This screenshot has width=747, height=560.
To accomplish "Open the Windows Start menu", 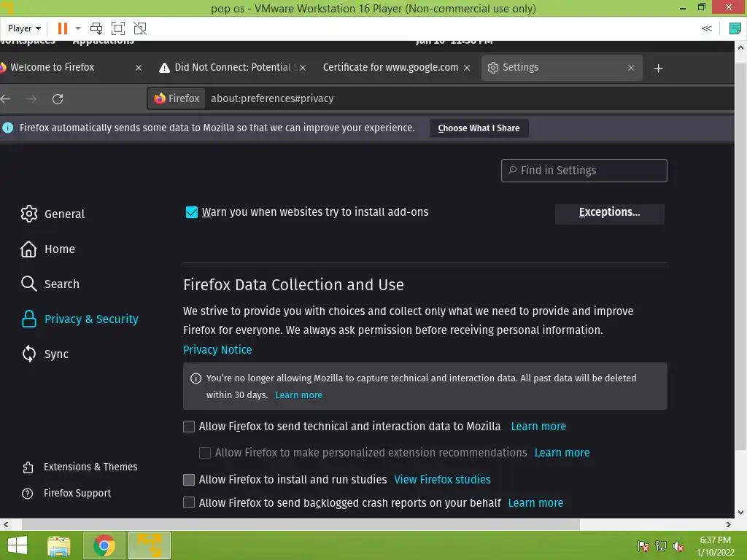I will [x=18, y=545].
